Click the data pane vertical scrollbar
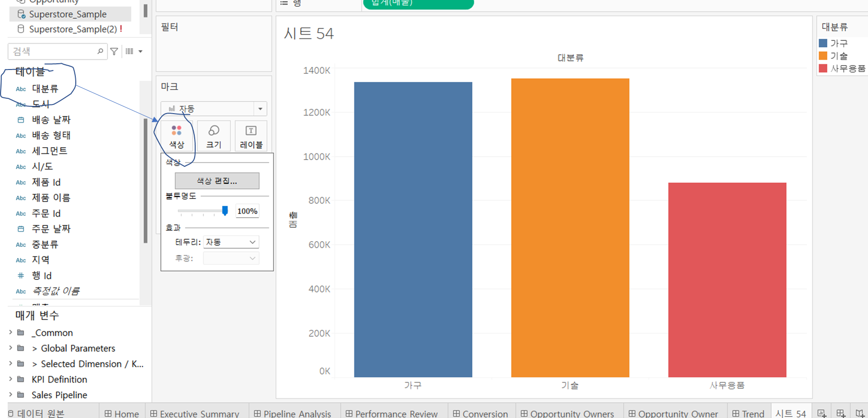Viewport: 868px width, 418px height. (x=145, y=181)
